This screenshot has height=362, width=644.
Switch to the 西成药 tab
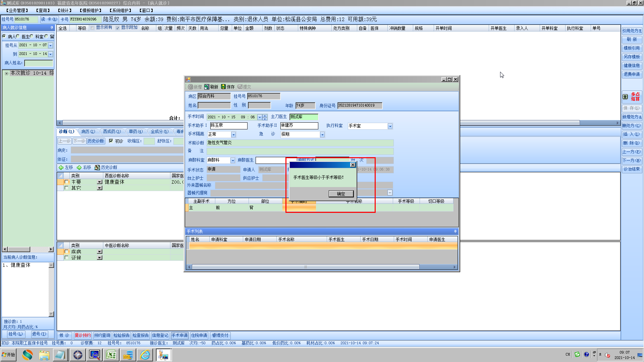(x=111, y=131)
